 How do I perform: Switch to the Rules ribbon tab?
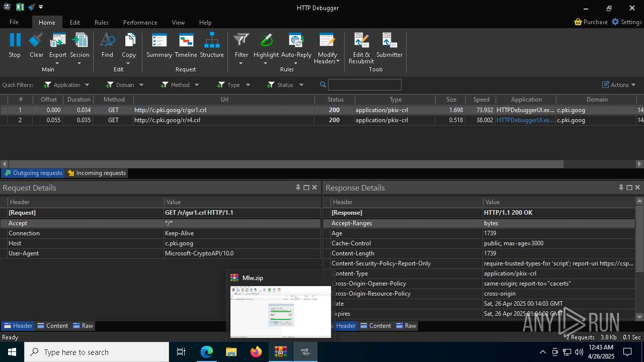pyautogui.click(x=102, y=22)
